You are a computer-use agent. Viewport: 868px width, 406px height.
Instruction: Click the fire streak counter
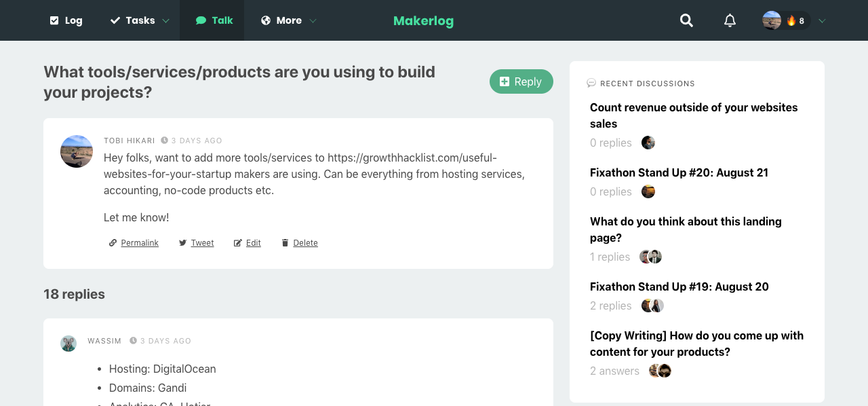(x=795, y=20)
